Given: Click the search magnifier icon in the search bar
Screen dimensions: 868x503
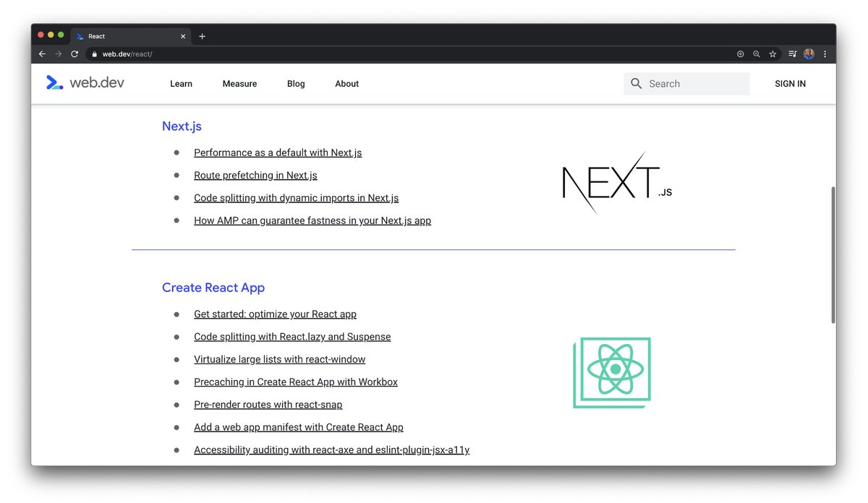Looking at the screenshot, I should pyautogui.click(x=636, y=83).
